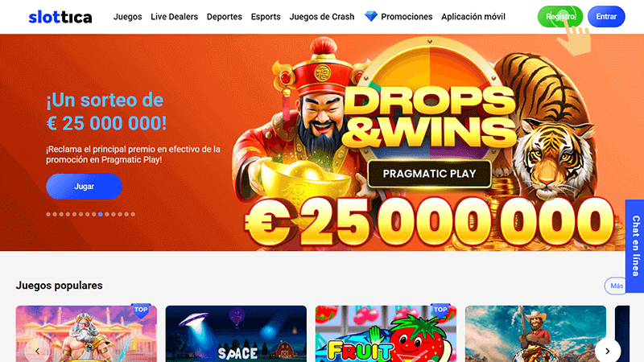Screen dimensions: 644x362
Task: Go to Deportes section
Action: coord(225,17)
